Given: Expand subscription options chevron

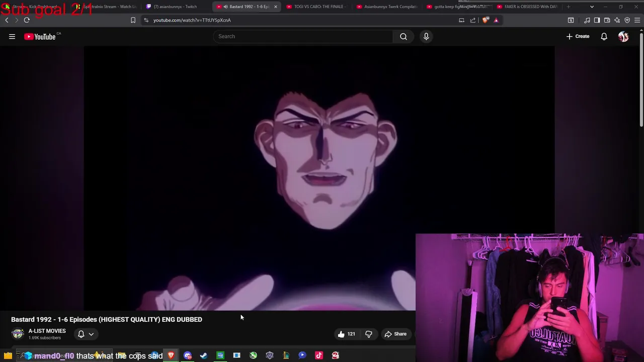Looking at the screenshot, I should (x=91, y=334).
